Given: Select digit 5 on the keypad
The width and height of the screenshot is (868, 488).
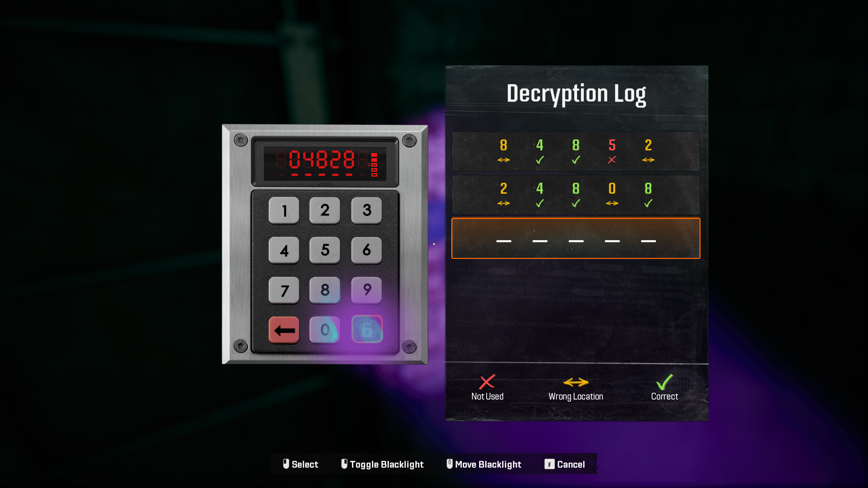Looking at the screenshot, I should point(325,250).
